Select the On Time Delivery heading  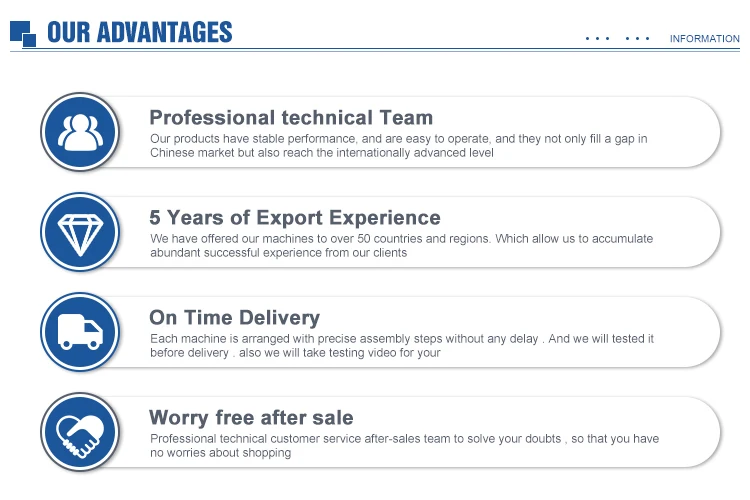(x=234, y=318)
